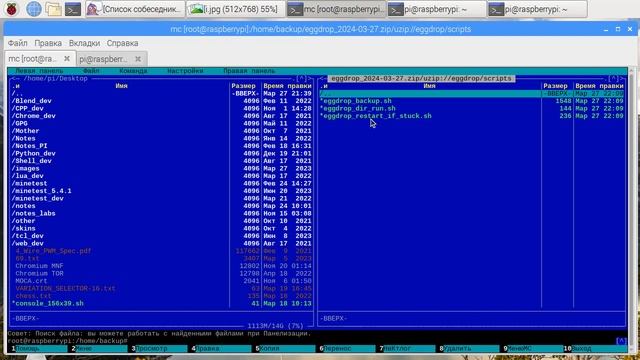Switch to i.jpg image viewer window

coord(236,9)
